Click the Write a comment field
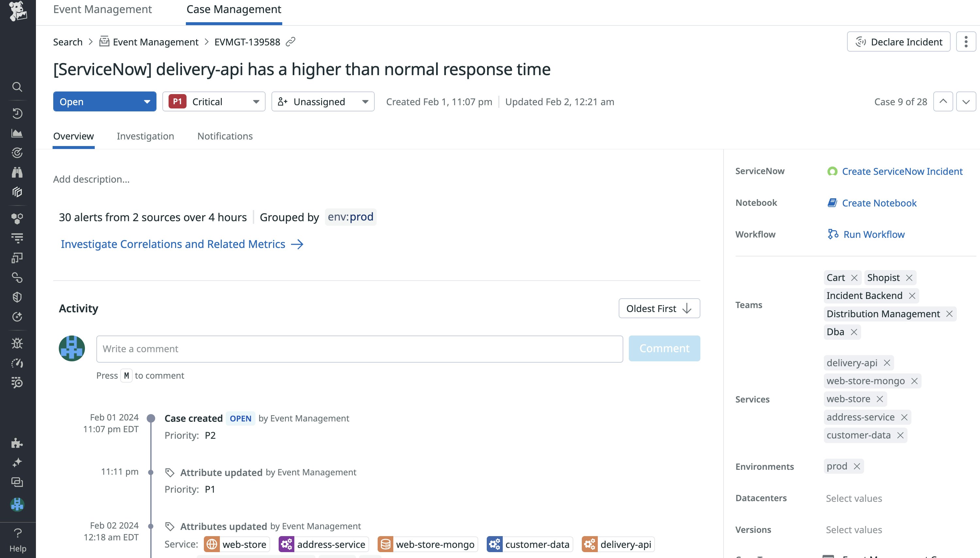Viewport: 980px width, 558px height. coord(359,349)
